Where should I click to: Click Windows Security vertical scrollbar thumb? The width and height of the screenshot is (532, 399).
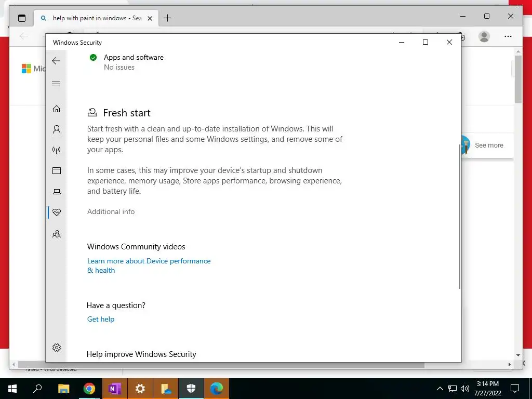coord(460,217)
